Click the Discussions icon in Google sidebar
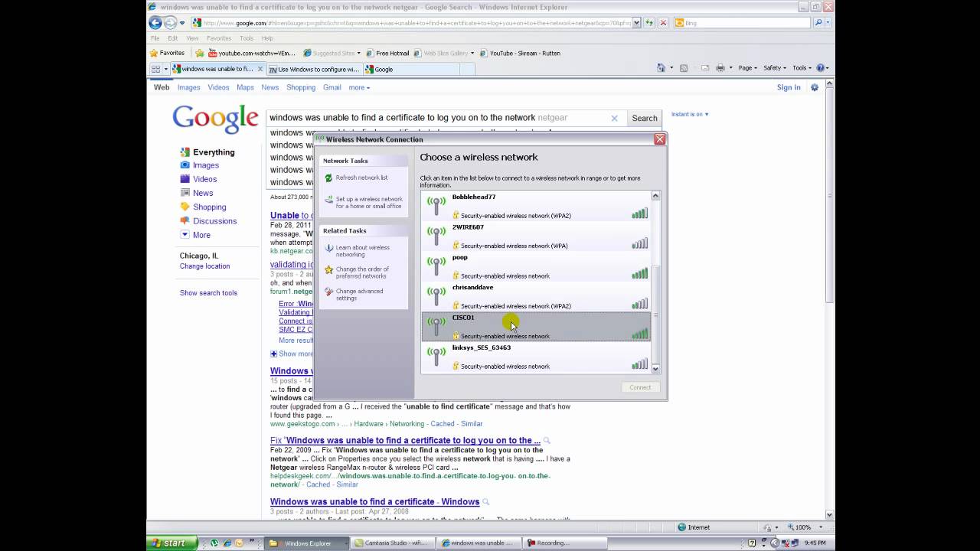Viewport: 980px width, 551px height. click(x=185, y=220)
